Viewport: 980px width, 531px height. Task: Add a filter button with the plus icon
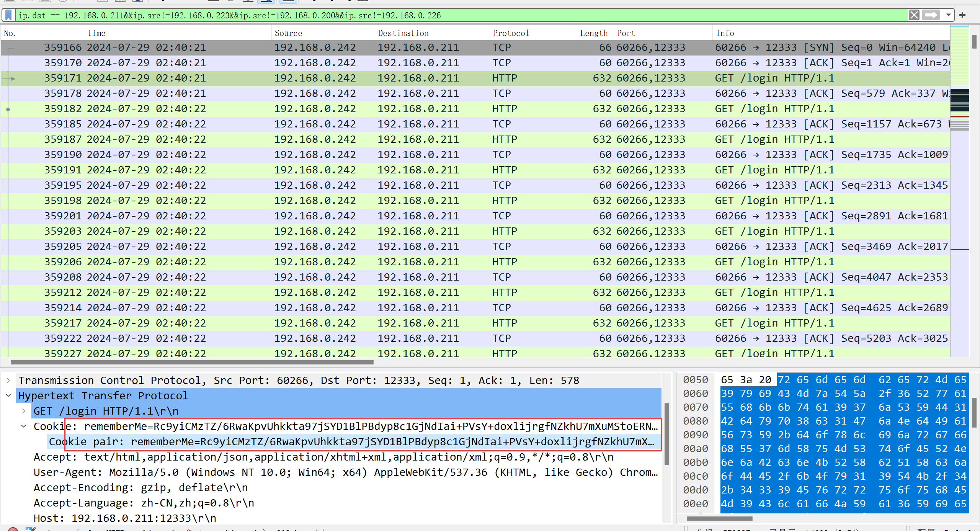pyautogui.click(x=962, y=15)
